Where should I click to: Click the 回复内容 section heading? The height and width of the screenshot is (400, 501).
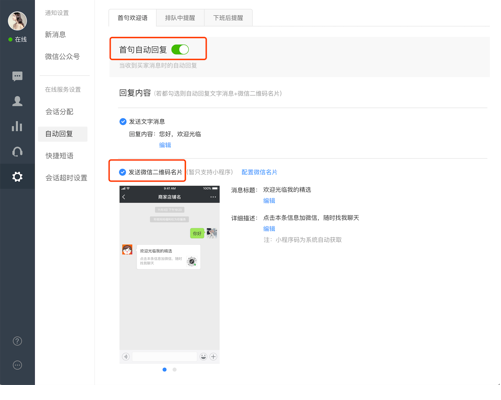tap(135, 93)
